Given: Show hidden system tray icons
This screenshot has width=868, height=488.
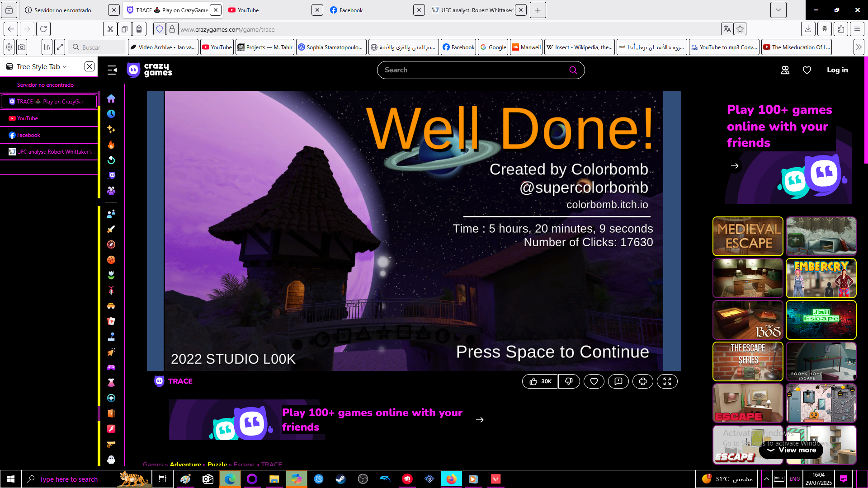Looking at the screenshot, I should pyautogui.click(x=767, y=479).
